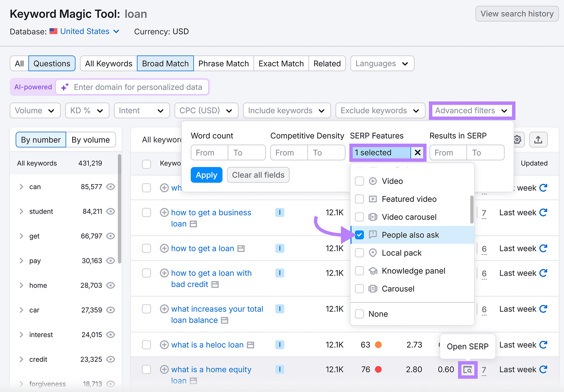The width and height of the screenshot is (564, 392).
Task: Switch to the Questions tab
Action: 51,63
